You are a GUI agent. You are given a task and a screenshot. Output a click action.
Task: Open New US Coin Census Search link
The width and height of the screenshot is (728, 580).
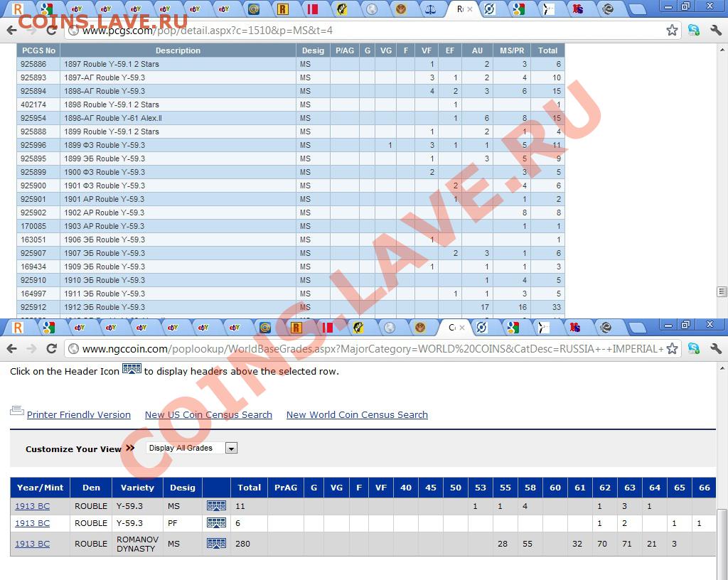(x=208, y=415)
